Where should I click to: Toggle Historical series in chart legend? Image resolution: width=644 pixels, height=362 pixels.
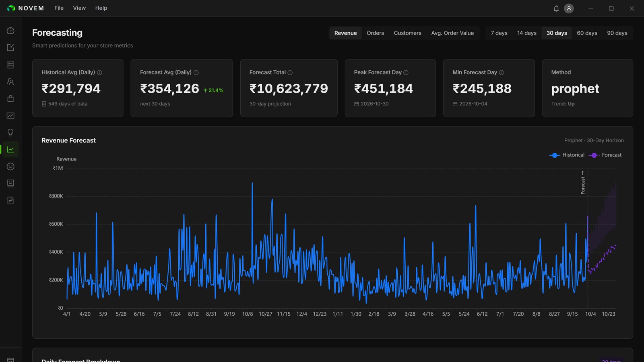(567, 155)
